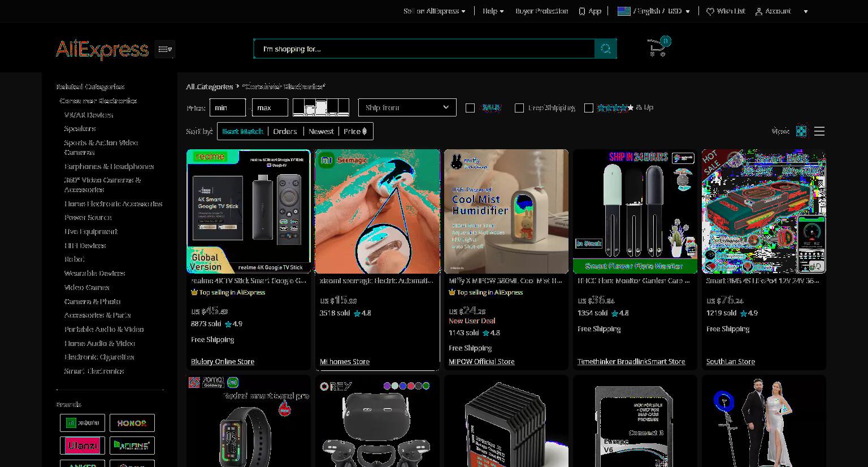Open the HHCC Flora Monitor product title
This screenshot has height=467, width=868.
point(633,281)
